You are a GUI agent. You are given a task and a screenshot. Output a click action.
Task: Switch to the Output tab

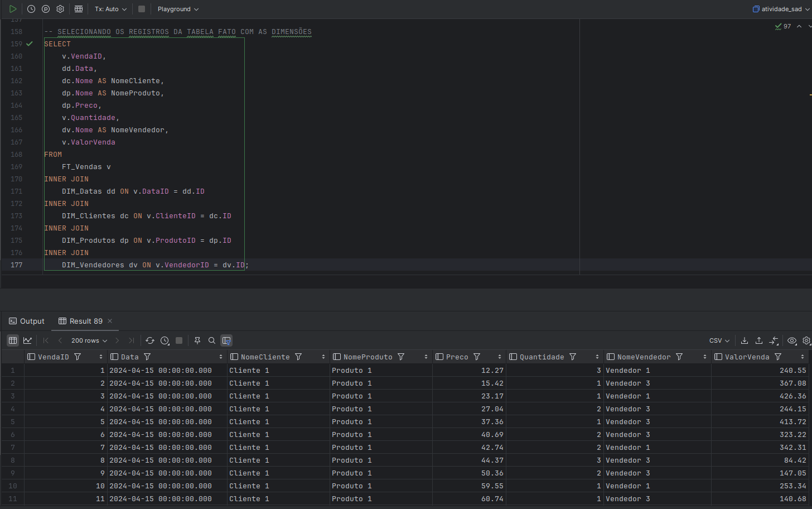coord(26,321)
